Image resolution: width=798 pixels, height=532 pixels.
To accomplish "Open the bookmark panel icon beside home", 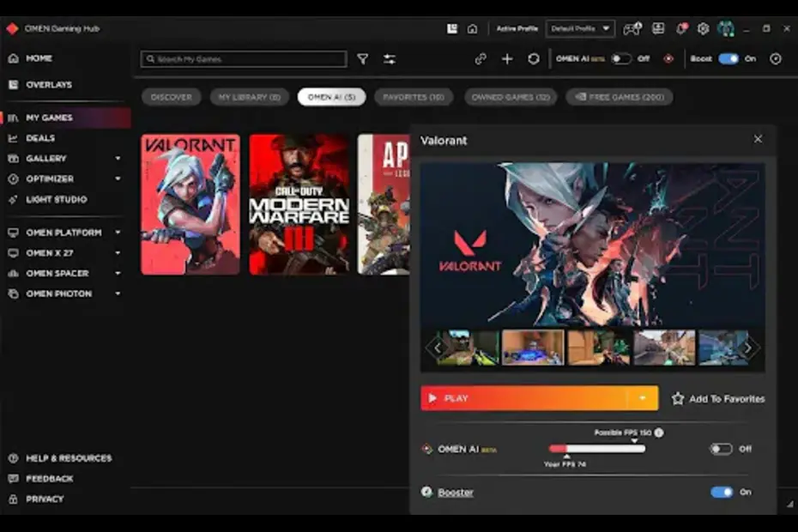I will coord(452,28).
